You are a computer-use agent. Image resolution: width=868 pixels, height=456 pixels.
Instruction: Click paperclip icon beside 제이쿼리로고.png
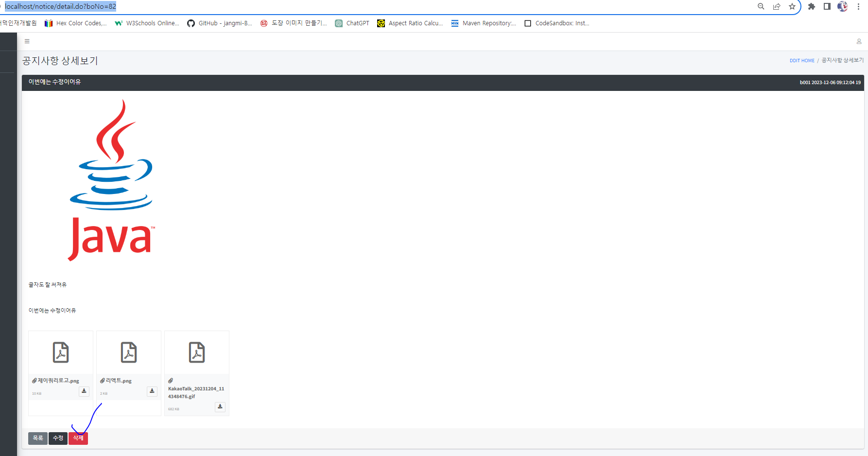click(x=35, y=381)
